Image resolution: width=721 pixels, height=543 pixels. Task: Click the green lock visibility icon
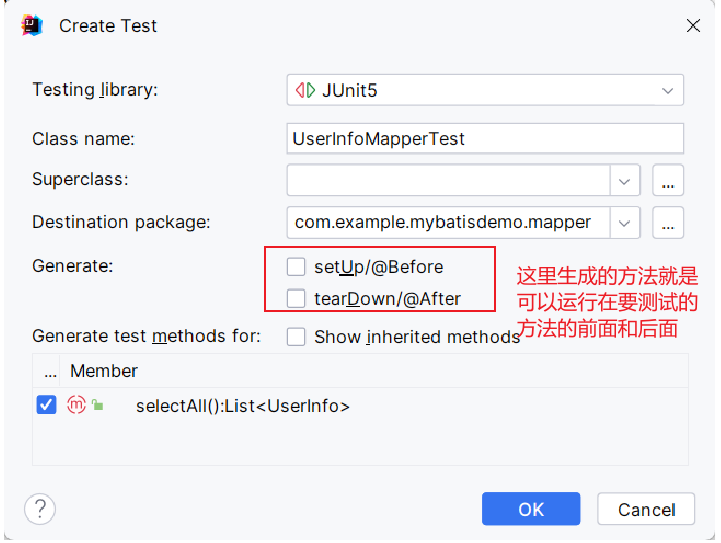[x=97, y=405]
